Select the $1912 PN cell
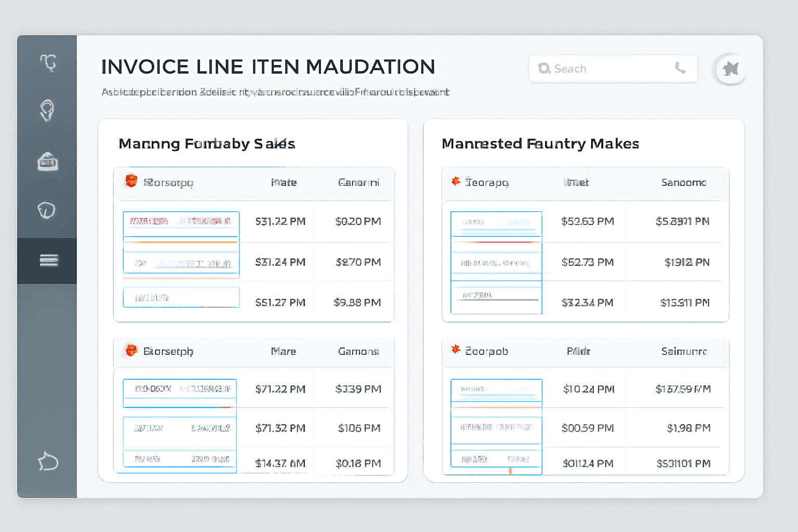 687,262
